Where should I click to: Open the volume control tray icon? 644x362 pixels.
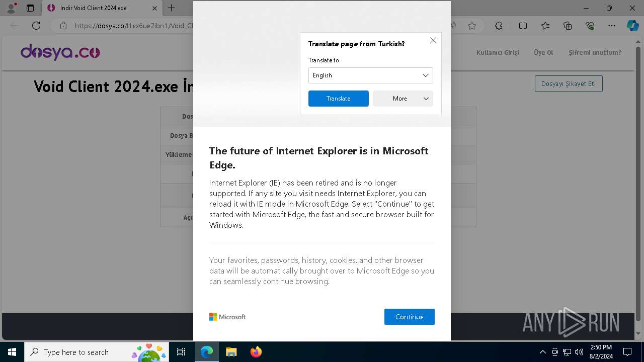(579, 352)
